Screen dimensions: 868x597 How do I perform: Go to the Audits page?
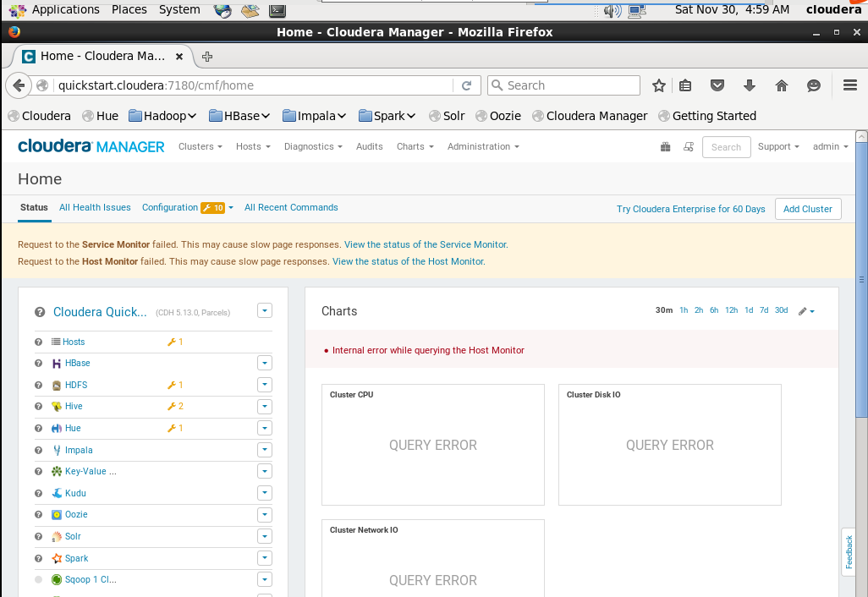(x=369, y=146)
